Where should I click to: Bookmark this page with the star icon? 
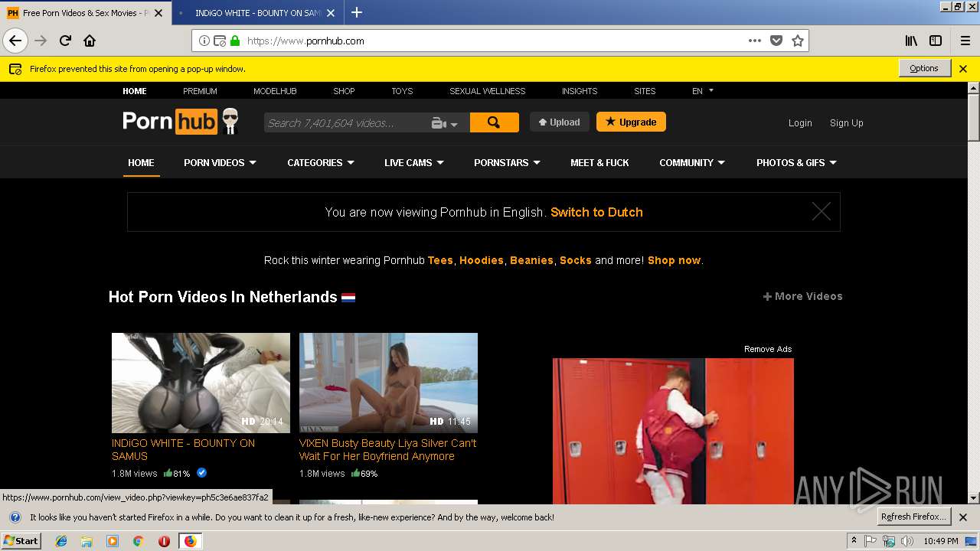tap(798, 41)
